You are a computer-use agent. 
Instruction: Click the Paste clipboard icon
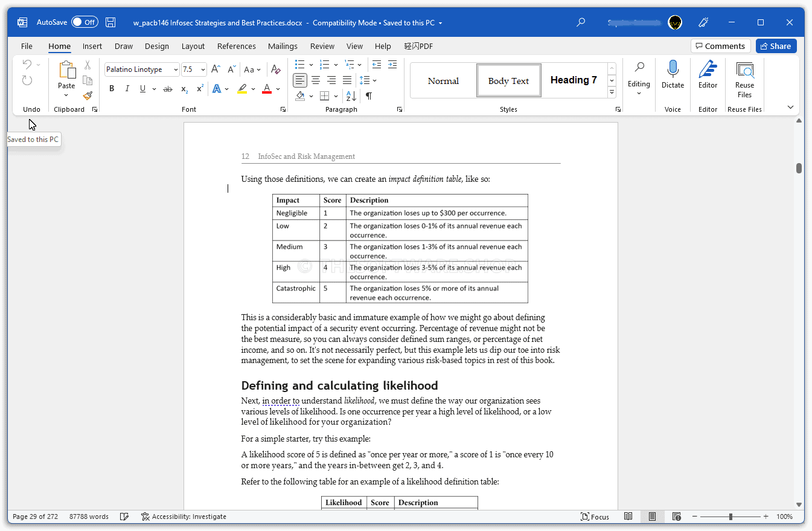coord(66,70)
